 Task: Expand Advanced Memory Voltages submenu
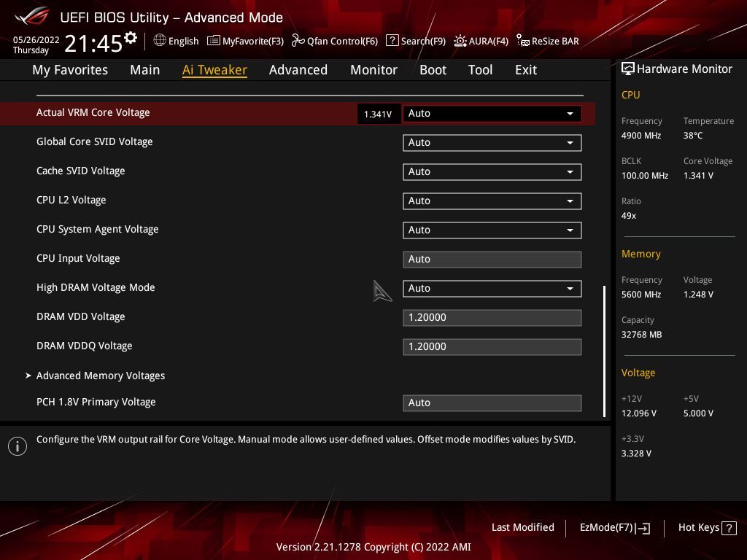(x=101, y=376)
